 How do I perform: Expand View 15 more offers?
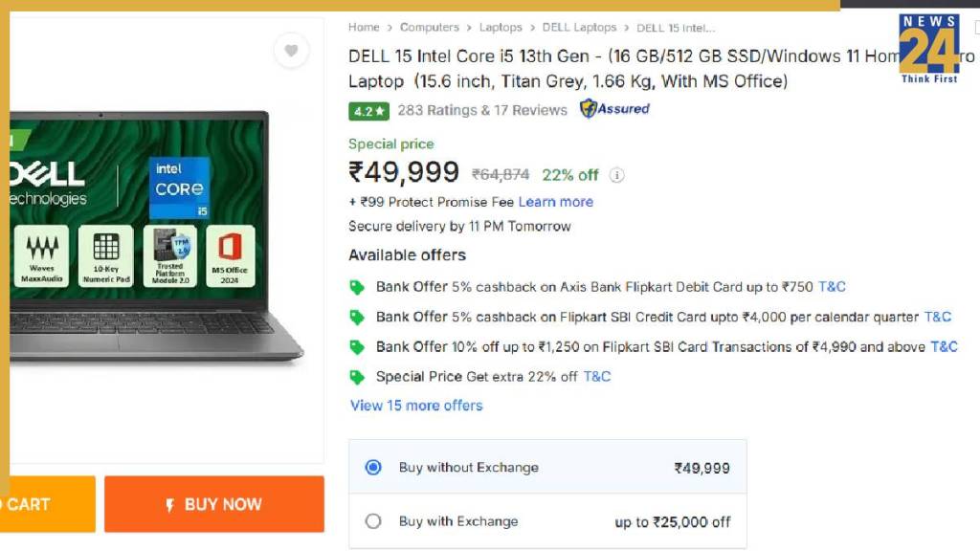point(416,406)
